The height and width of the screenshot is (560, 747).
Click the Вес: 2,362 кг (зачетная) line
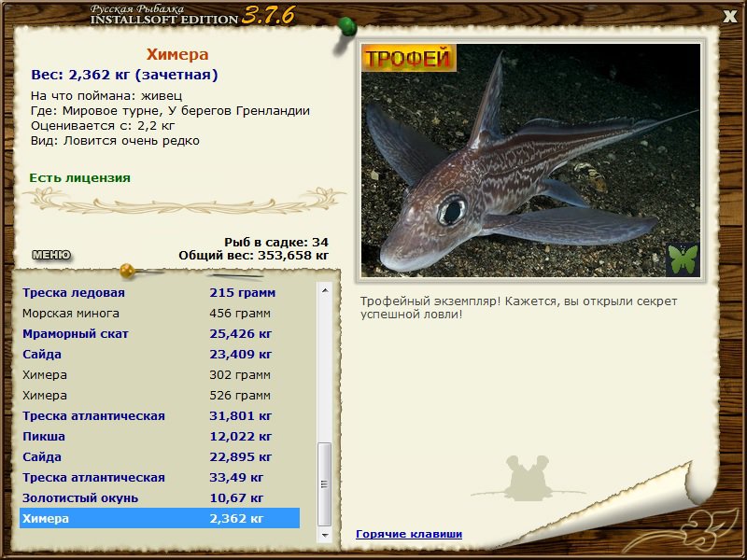click(x=124, y=75)
